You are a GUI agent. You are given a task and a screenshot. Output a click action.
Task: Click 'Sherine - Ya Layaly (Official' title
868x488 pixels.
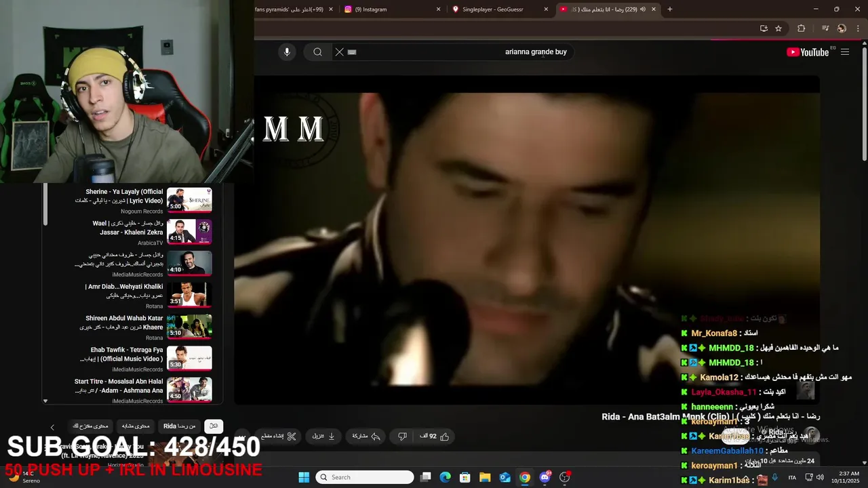pyautogui.click(x=124, y=192)
